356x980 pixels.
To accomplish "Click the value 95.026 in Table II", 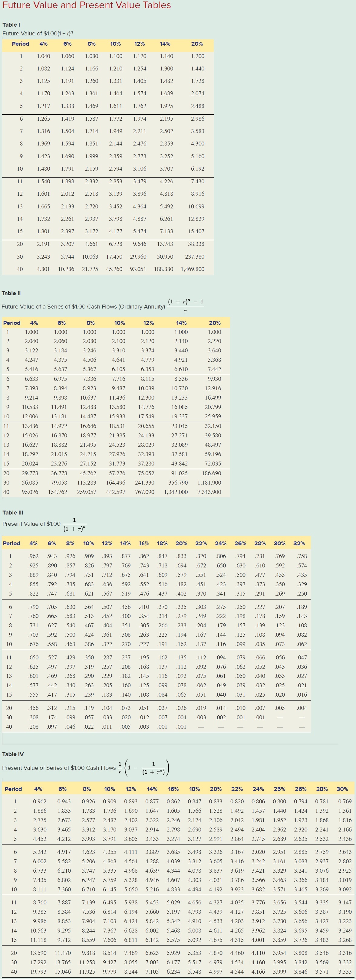I will click(x=30, y=492).
